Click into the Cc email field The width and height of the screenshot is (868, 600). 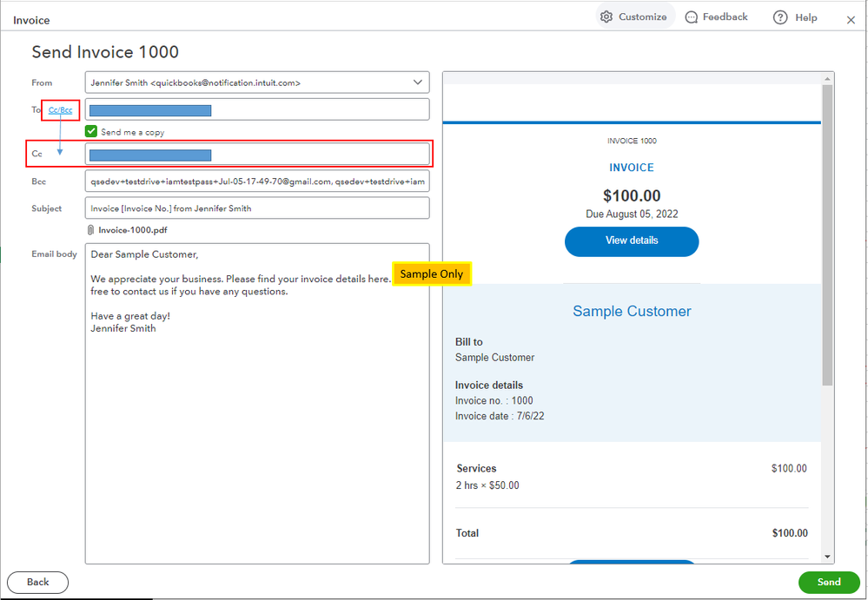257,155
